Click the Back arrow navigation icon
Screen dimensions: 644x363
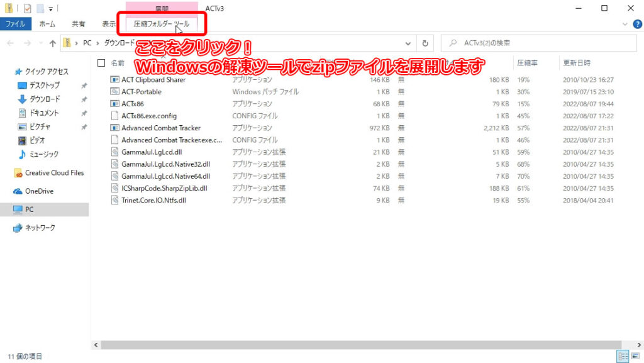(x=11, y=43)
